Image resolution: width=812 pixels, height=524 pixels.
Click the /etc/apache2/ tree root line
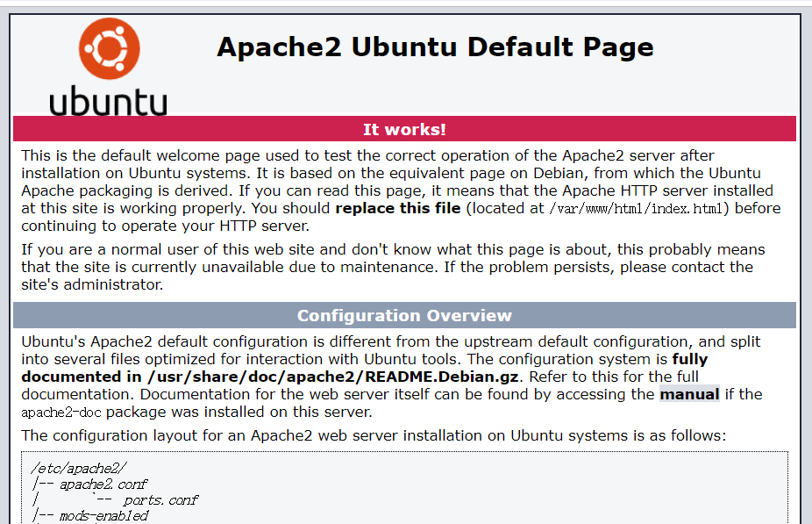[x=78, y=469]
